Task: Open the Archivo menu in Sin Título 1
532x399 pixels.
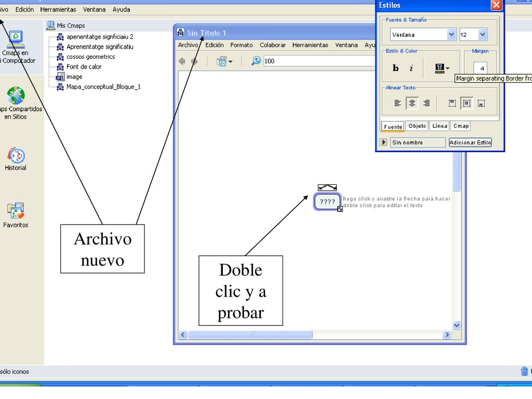Action: point(188,45)
